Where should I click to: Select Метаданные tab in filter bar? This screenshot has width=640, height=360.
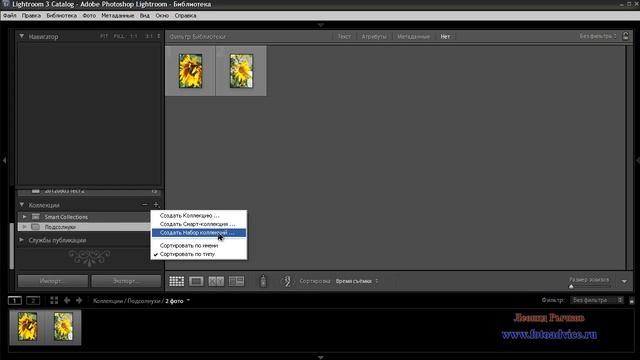(413, 36)
